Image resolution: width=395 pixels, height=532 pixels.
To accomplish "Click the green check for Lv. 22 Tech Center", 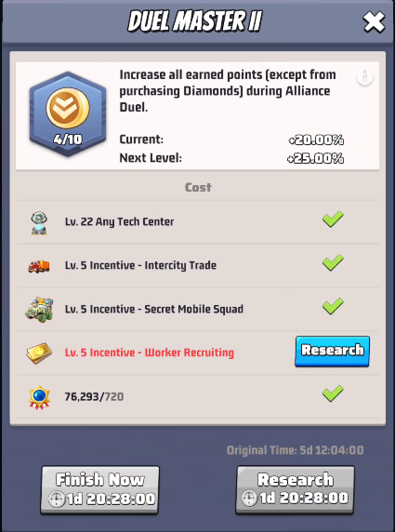I will 333,219.
